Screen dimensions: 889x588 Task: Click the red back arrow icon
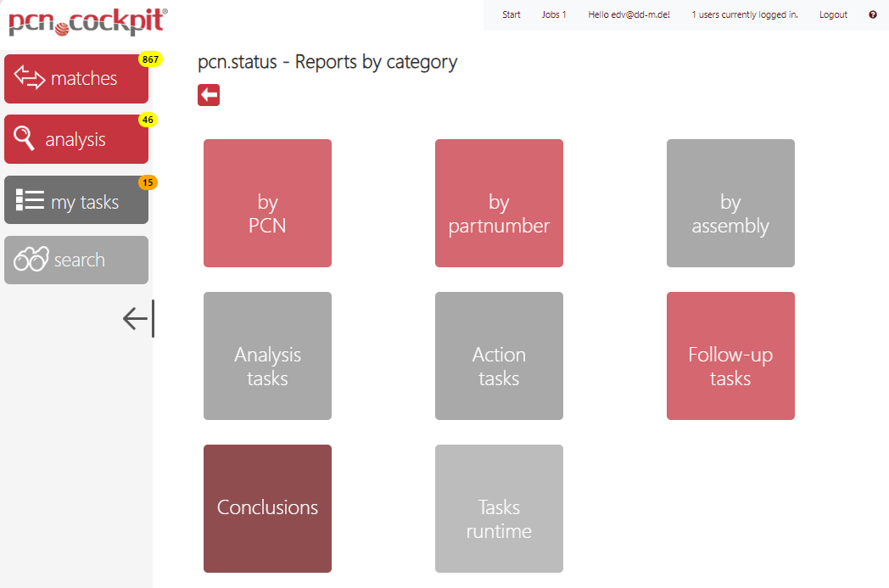[x=209, y=95]
